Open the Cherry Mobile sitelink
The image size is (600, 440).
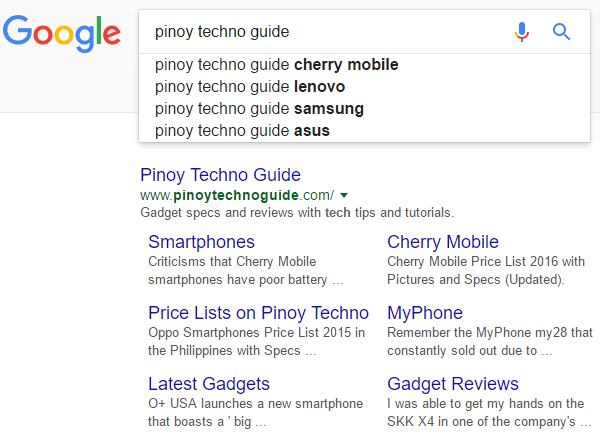point(443,242)
